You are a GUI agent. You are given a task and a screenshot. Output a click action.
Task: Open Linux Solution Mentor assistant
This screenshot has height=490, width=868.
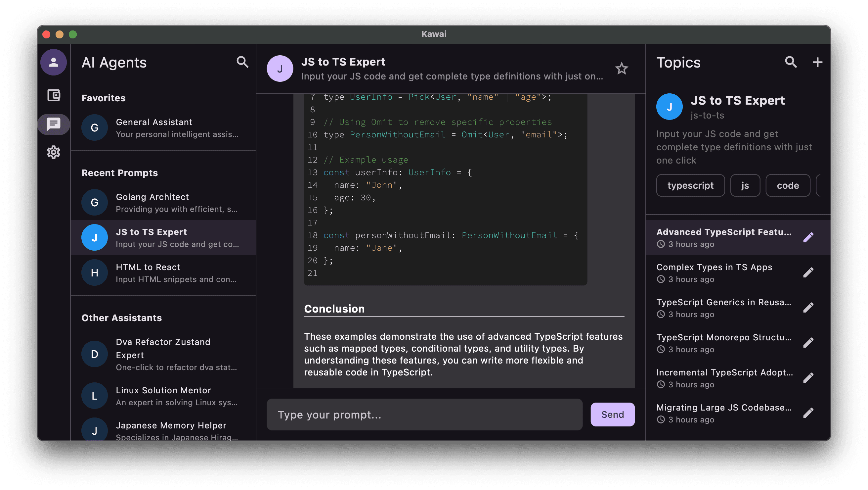coord(163,396)
